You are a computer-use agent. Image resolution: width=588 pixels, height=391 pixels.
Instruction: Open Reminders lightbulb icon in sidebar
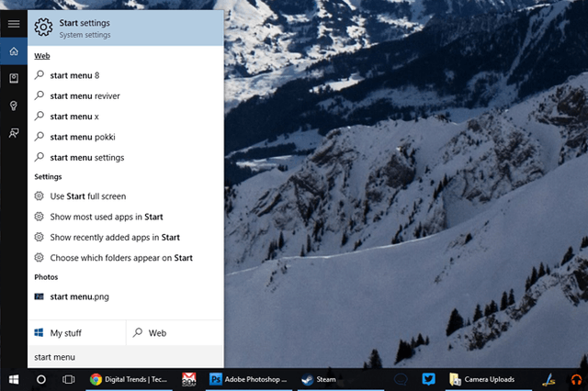[x=14, y=106]
